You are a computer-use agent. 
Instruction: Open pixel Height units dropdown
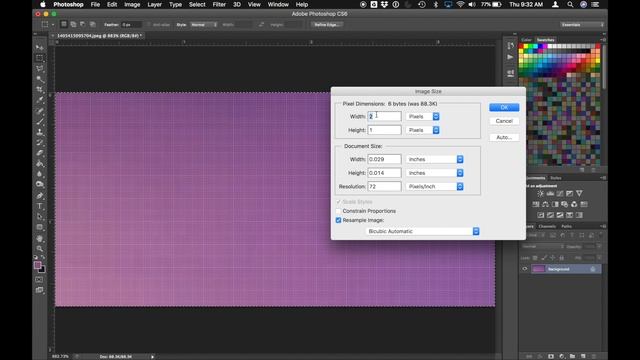(x=422, y=130)
